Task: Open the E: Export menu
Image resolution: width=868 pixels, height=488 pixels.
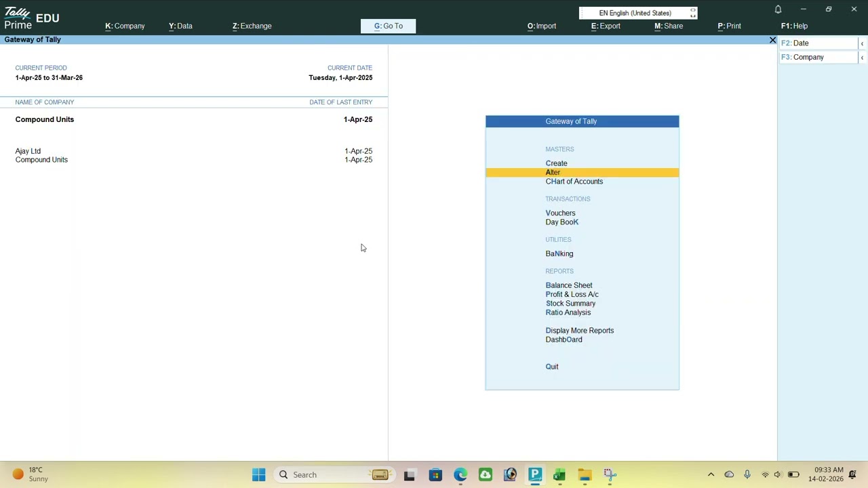Action: click(x=605, y=26)
